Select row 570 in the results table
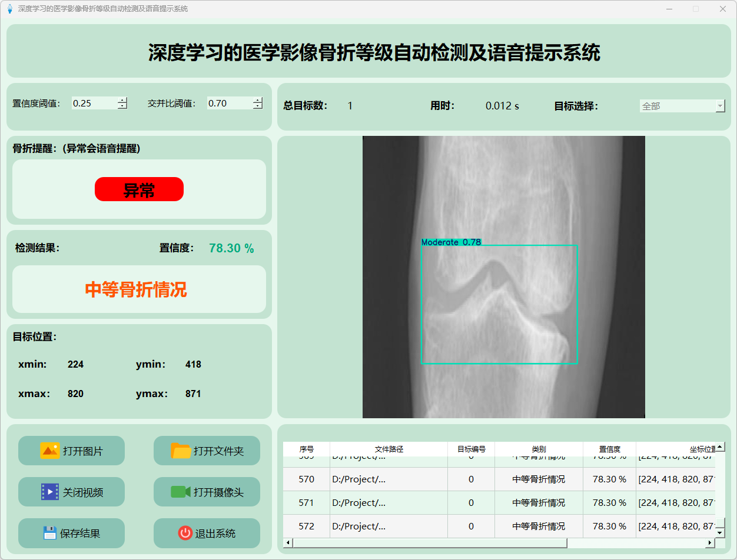The height and width of the screenshot is (560, 737). tap(499, 479)
